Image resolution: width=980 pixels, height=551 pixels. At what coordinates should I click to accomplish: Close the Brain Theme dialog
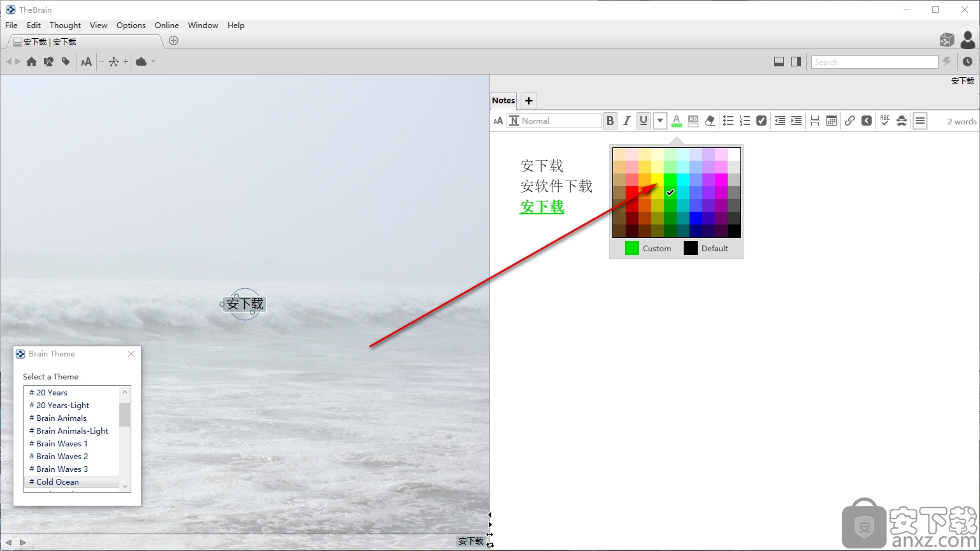pyautogui.click(x=131, y=354)
